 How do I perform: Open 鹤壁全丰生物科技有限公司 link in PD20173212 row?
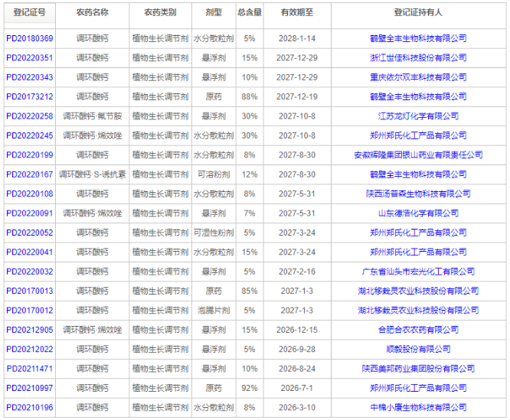[x=418, y=97]
